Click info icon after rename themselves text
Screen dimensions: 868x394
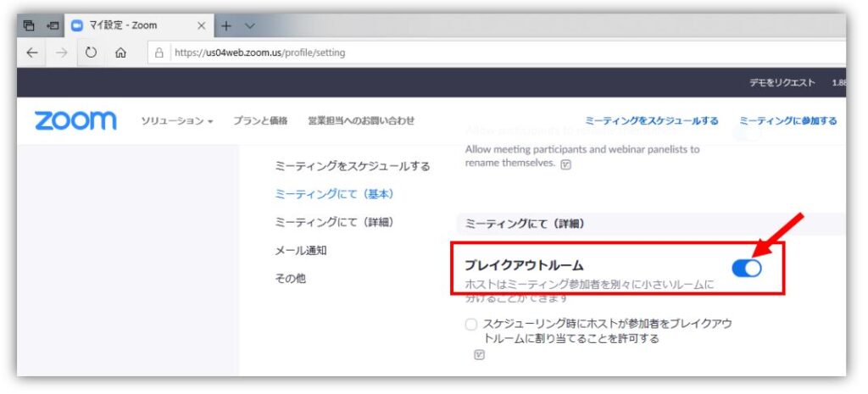(x=565, y=164)
